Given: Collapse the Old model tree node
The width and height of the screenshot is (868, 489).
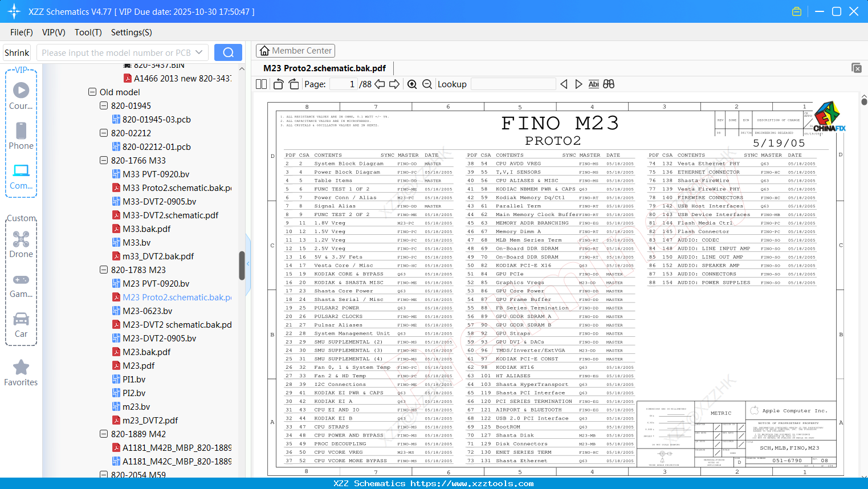Looking at the screenshot, I should (x=92, y=92).
